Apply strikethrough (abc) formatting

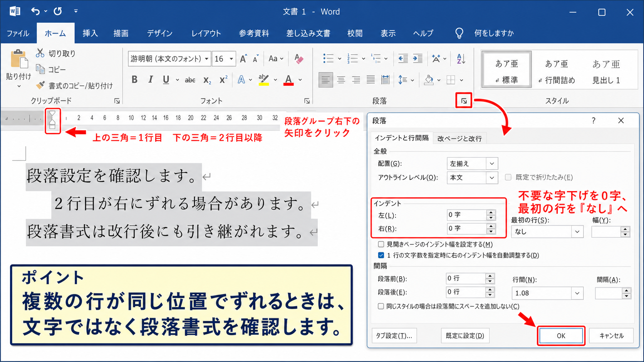(190, 80)
